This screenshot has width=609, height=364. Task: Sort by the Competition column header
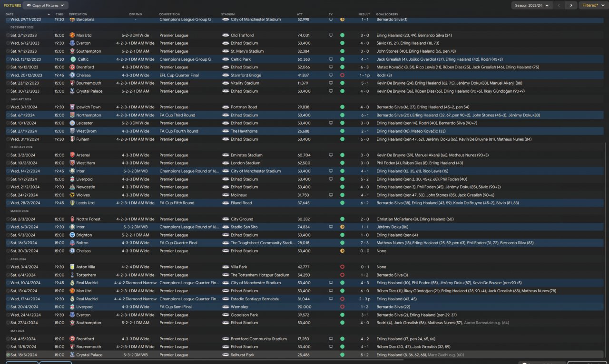(169, 14)
